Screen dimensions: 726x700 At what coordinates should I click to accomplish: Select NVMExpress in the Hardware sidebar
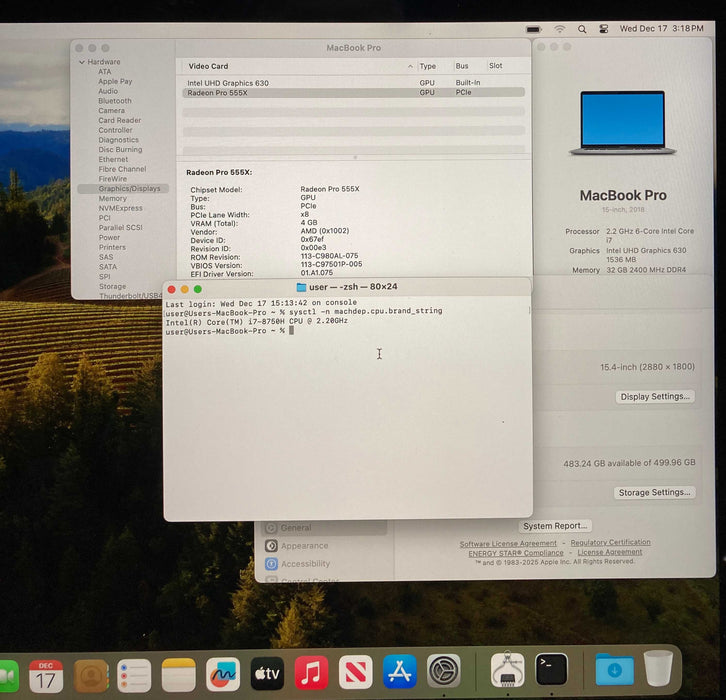pos(120,208)
